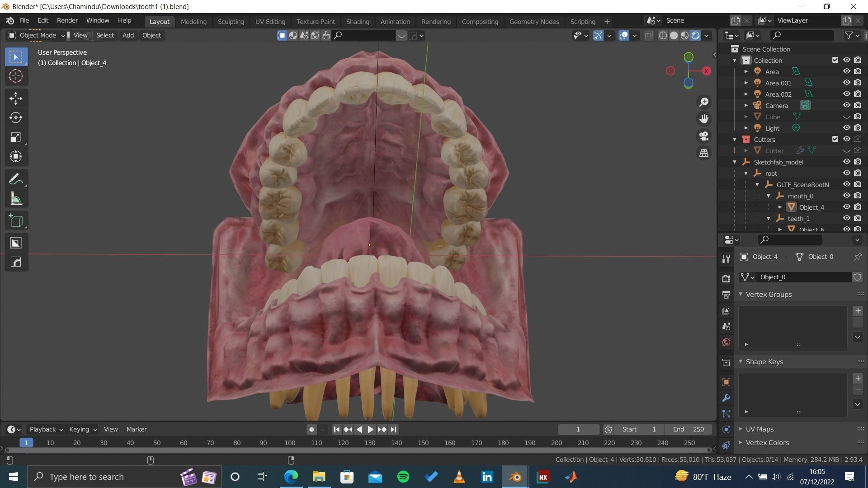868x488 pixels.
Task: Click the viewport zoom magnifier icon
Action: tap(704, 102)
